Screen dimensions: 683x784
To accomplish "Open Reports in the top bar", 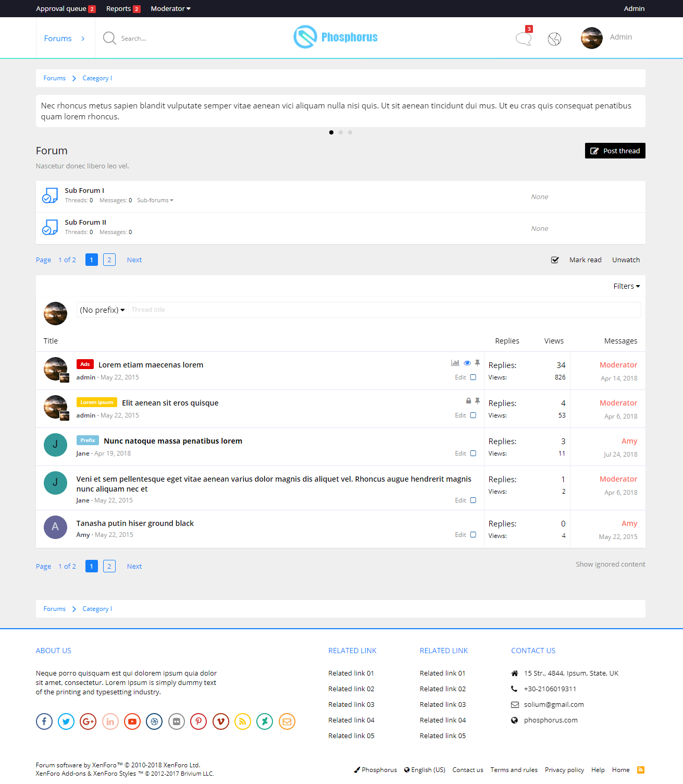I will (x=119, y=9).
